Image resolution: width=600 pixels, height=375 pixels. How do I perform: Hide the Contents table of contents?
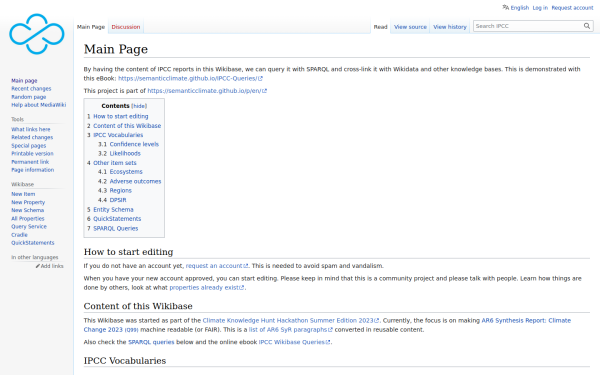(x=139, y=106)
